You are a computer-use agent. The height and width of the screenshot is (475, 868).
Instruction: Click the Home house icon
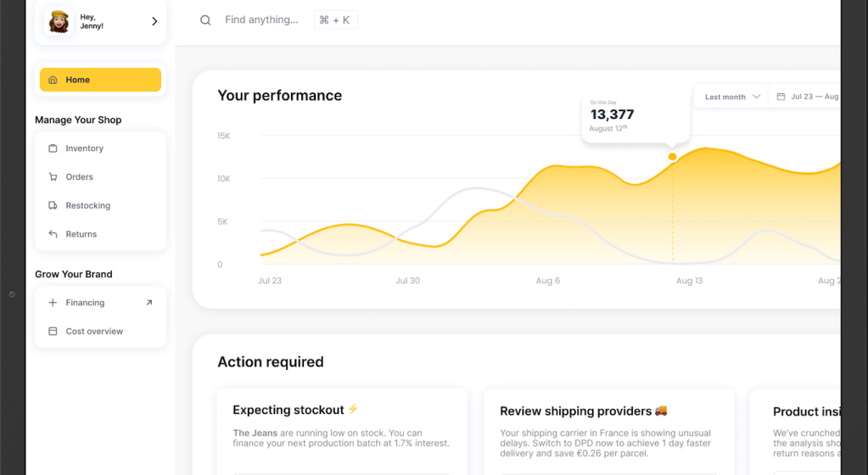[53, 80]
